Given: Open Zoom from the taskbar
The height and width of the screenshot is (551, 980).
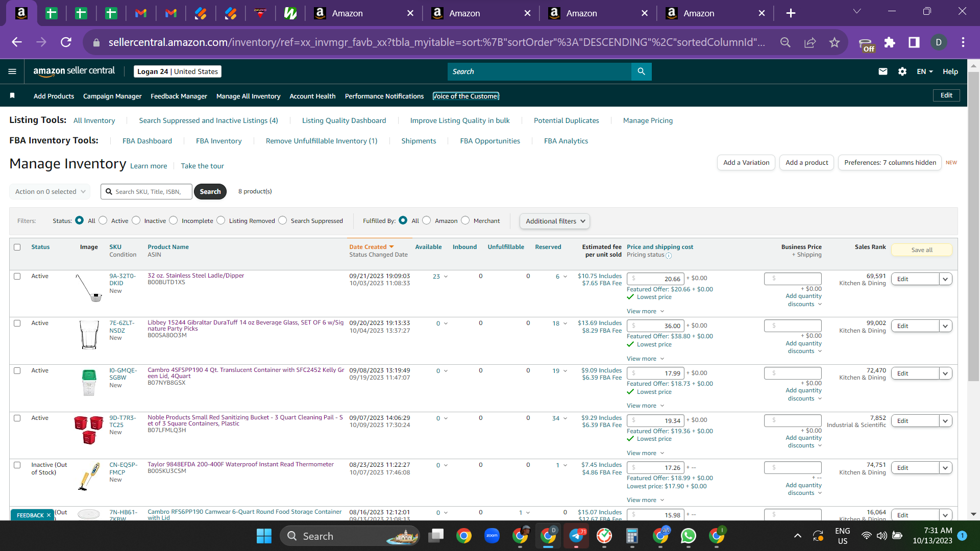Looking at the screenshot, I should pyautogui.click(x=492, y=536).
